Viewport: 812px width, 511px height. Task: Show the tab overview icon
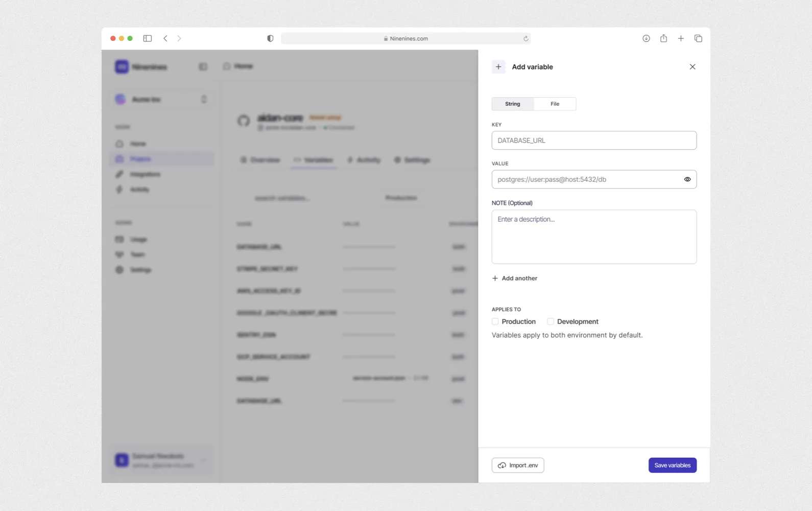(x=698, y=38)
